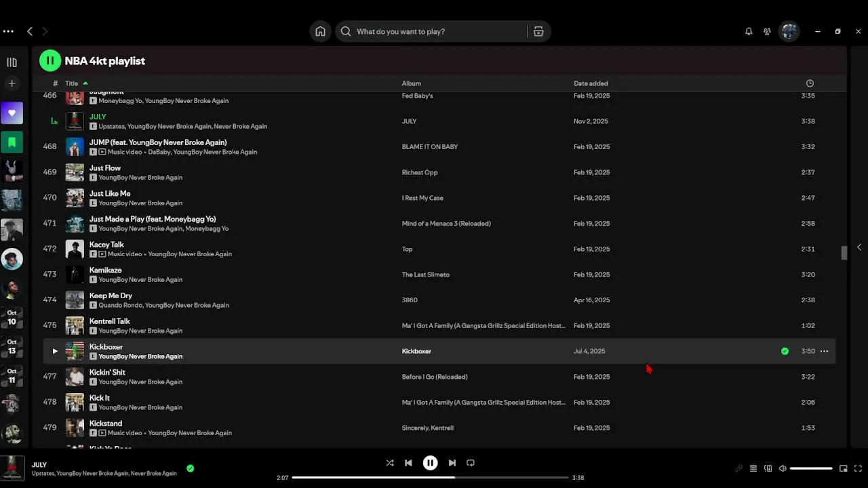The image size is (868, 488).
Task: Expand the right side panel chevron
Action: 859,247
